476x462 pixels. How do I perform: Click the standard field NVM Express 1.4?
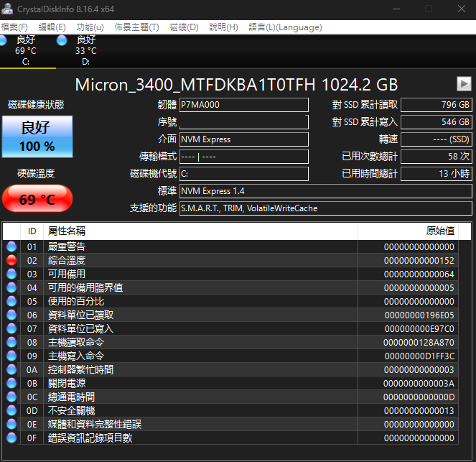tap(326, 191)
